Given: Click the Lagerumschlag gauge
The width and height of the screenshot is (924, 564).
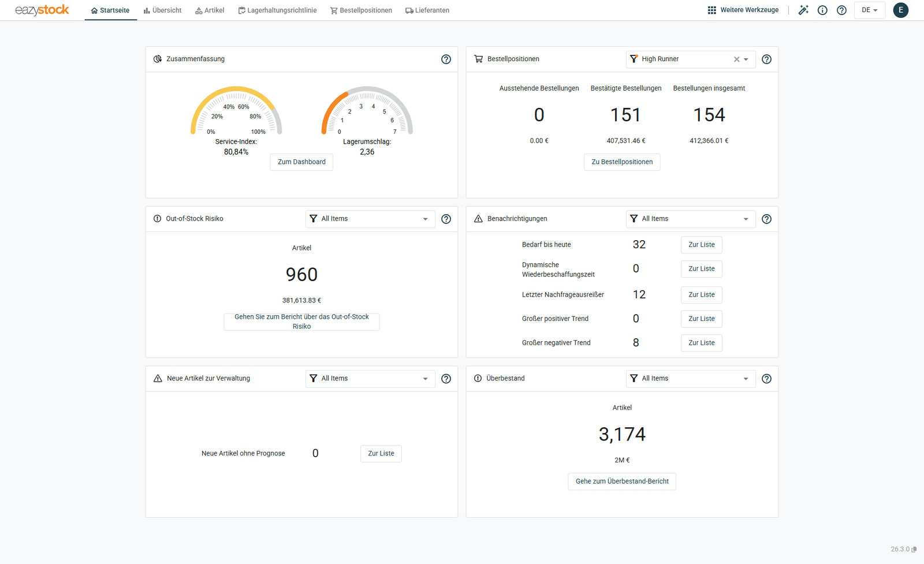Looking at the screenshot, I should click(367, 111).
